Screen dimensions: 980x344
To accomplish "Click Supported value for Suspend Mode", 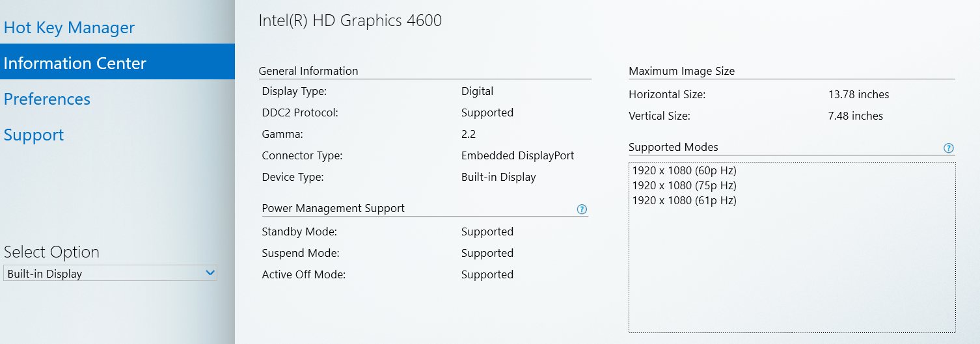I will 487,253.
